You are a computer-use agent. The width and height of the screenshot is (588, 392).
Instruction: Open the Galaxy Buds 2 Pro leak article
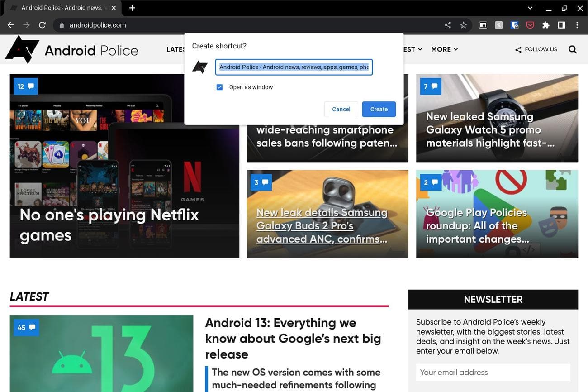click(x=322, y=225)
